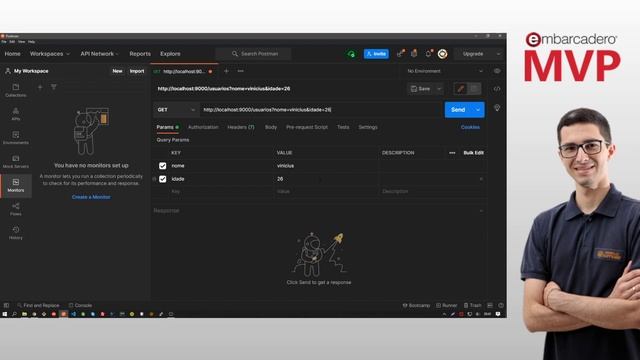Go to Home in top navigation
This screenshot has width=640, height=360.
point(12,54)
